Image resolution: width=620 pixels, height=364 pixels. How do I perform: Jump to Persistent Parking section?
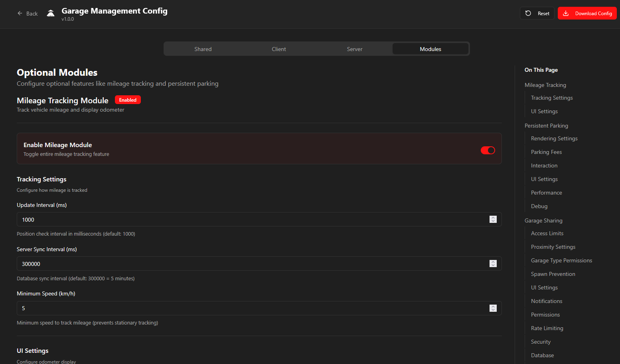[546, 126]
